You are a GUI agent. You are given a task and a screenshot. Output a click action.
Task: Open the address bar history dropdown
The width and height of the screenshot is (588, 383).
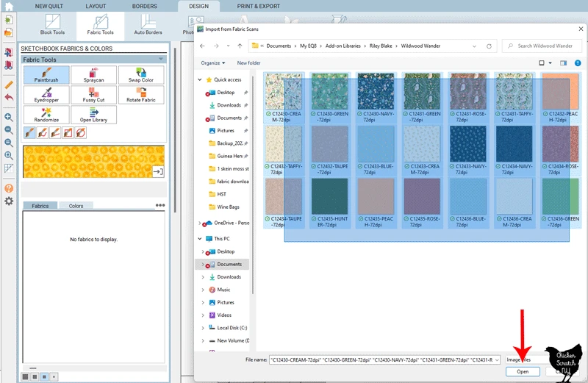click(x=474, y=46)
